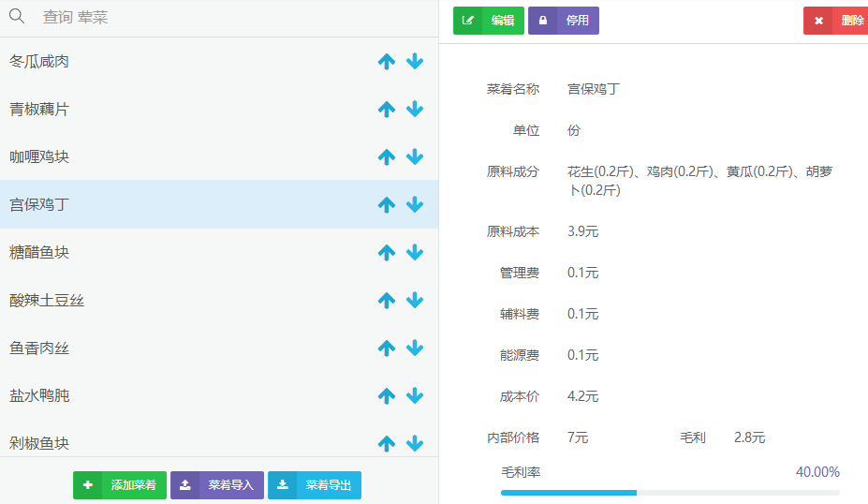Move 冬瓜咸肉 down in the list

[415, 62]
